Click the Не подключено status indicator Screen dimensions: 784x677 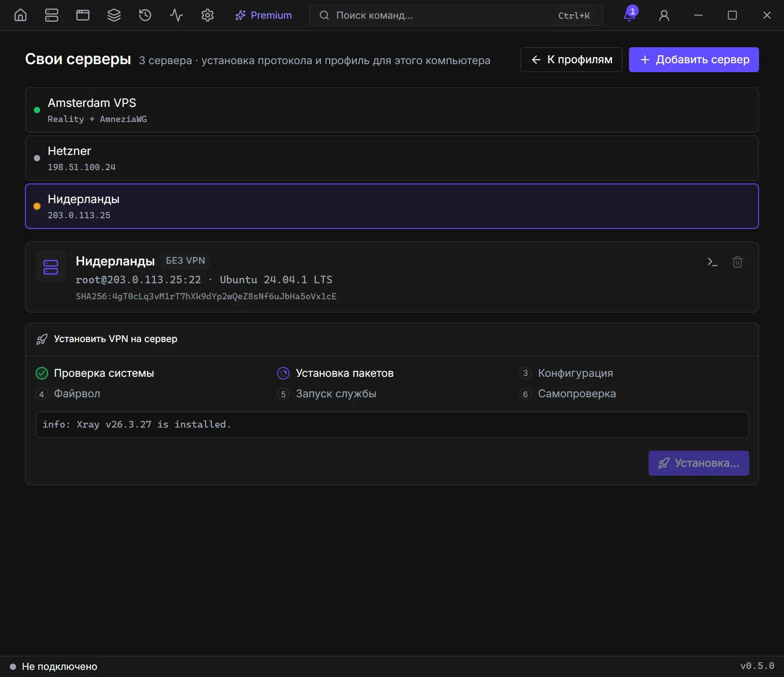[53, 666]
